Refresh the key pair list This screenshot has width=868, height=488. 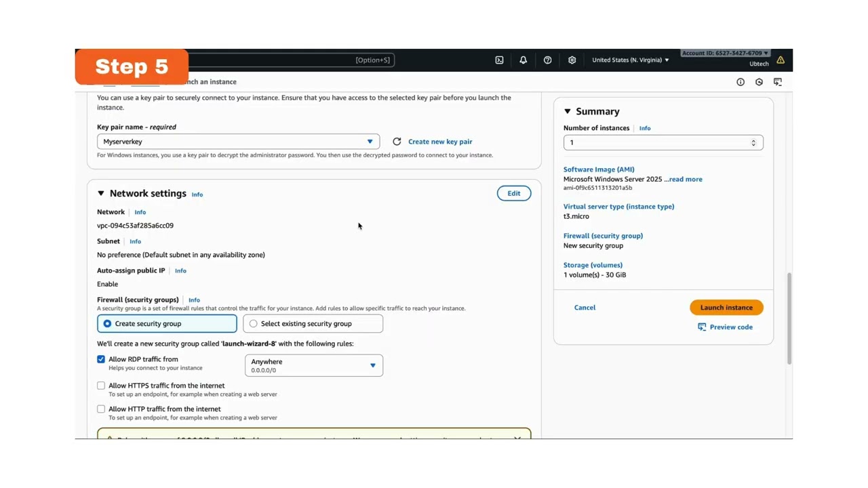[x=397, y=142]
